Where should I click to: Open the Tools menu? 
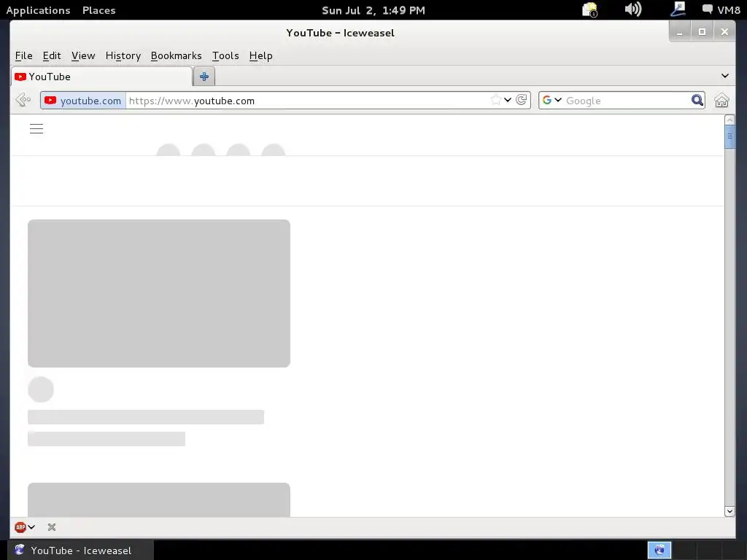pos(225,55)
